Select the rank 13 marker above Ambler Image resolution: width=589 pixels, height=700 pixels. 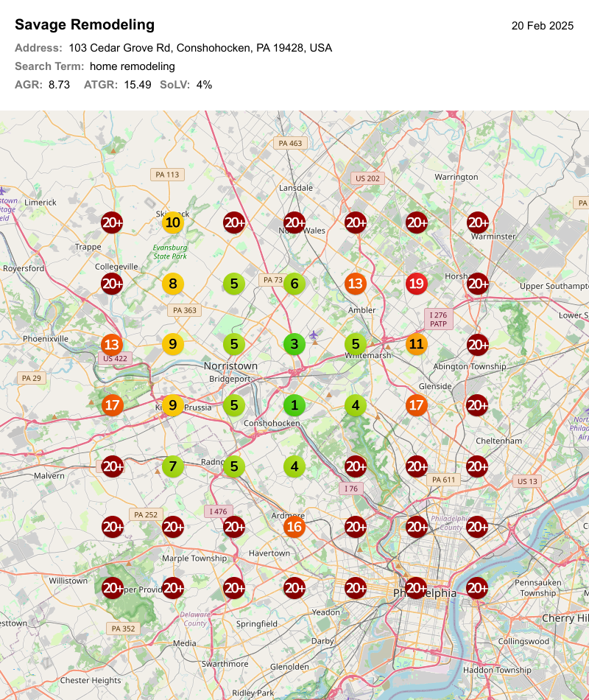[x=355, y=284]
